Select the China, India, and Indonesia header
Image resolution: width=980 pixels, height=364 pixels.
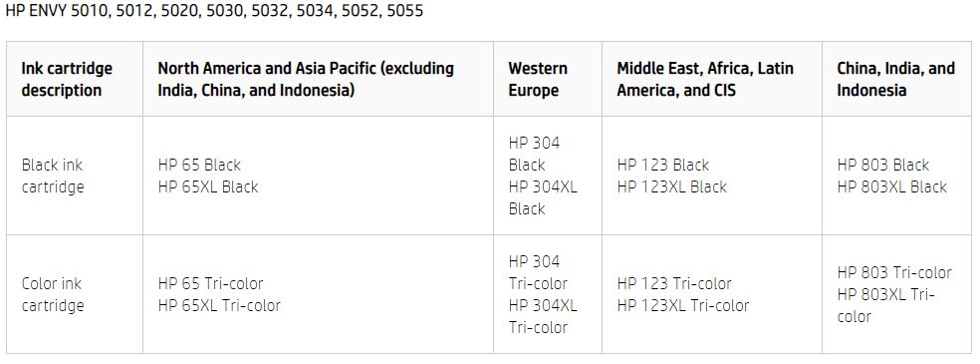tap(895, 79)
